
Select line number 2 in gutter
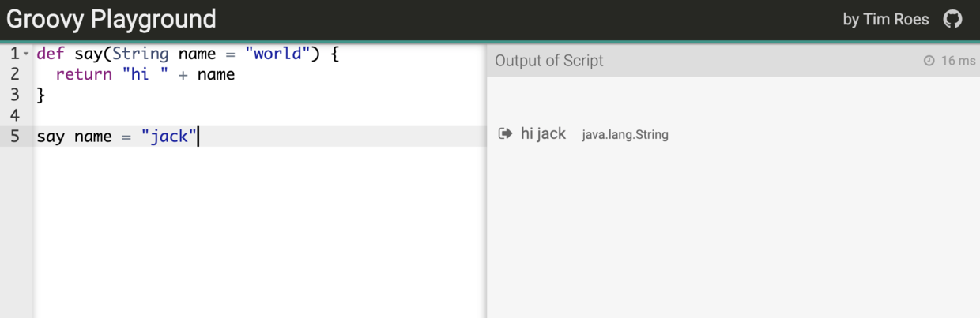coord(14,75)
